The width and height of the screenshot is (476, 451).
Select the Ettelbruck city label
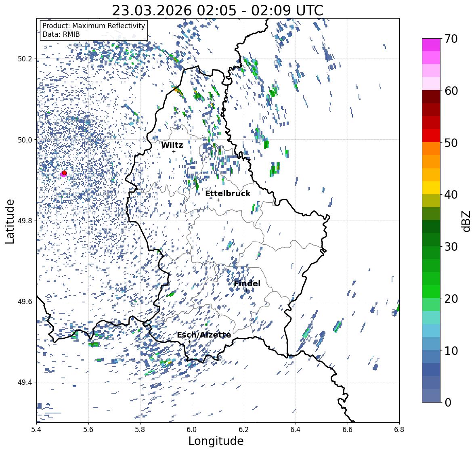point(228,193)
